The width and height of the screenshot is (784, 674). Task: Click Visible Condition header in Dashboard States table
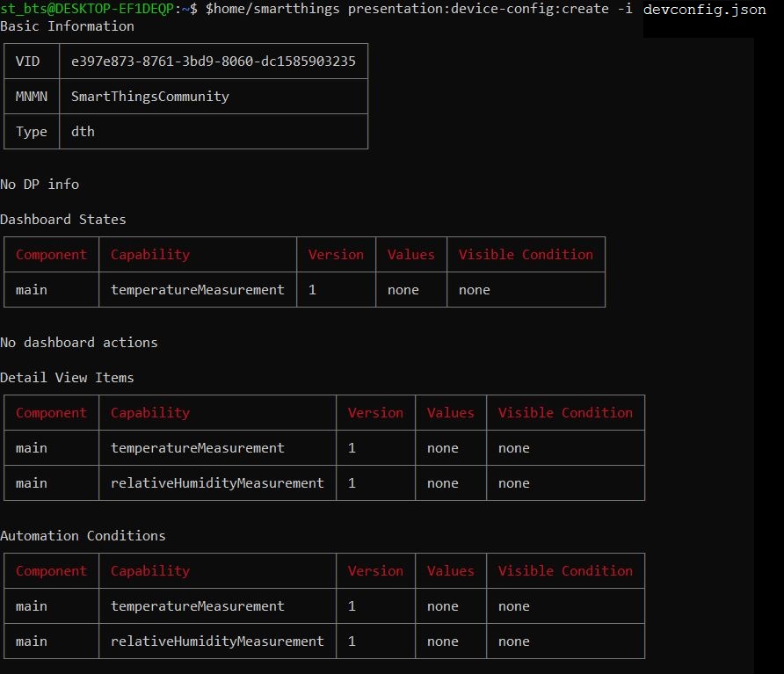(x=526, y=255)
